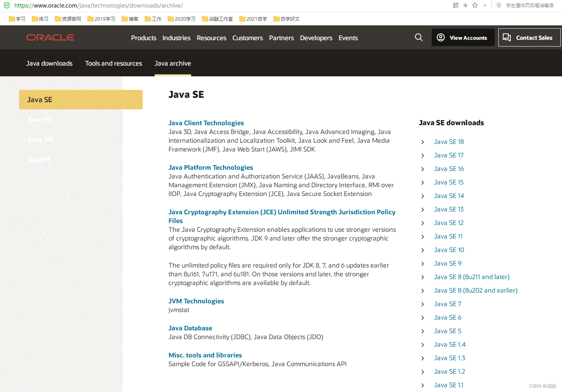Open the 2021自学 bookmark folder

point(253,19)
